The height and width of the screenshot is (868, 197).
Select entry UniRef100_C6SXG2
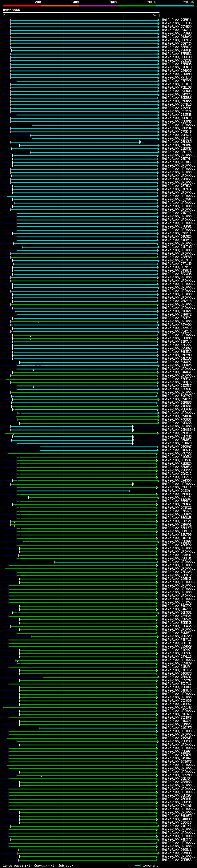[177, 60]
